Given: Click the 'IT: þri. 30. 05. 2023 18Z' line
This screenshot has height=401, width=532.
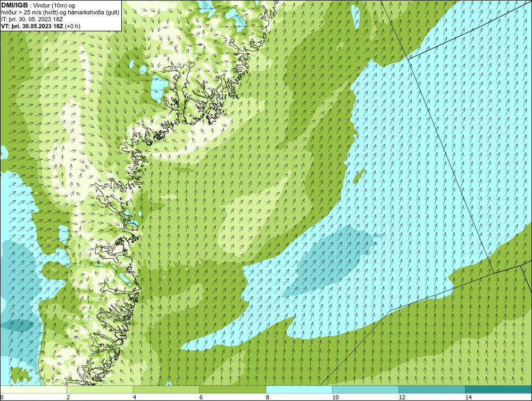Looking at the screenshot, I should point(32,19).
